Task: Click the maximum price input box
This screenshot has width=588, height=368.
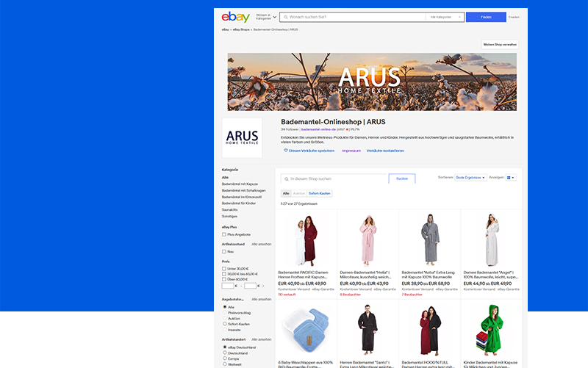Action: coord(250,286)
